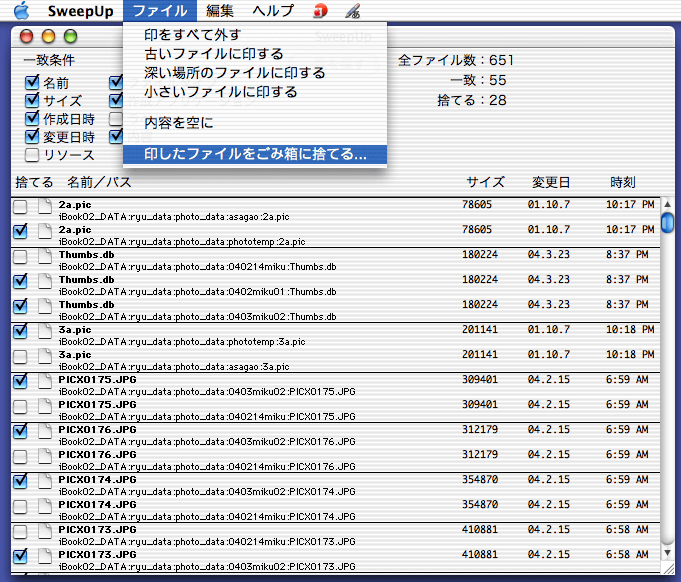Uncheck Thumbs.db in 0403miku02 folder

(20, 307)
